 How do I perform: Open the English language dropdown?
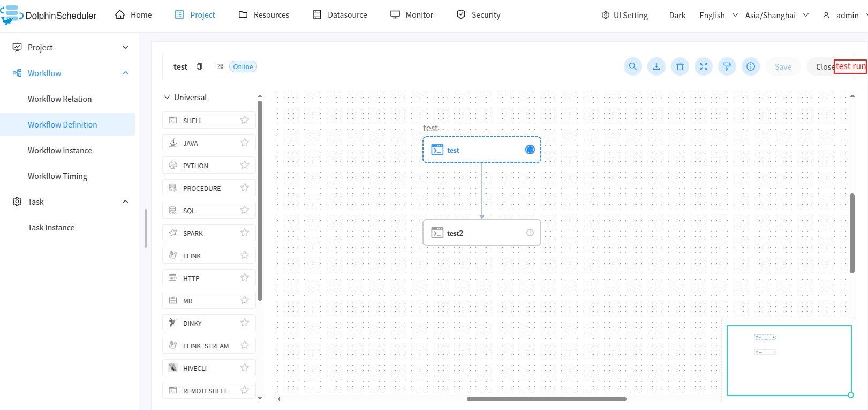(718, 15)
